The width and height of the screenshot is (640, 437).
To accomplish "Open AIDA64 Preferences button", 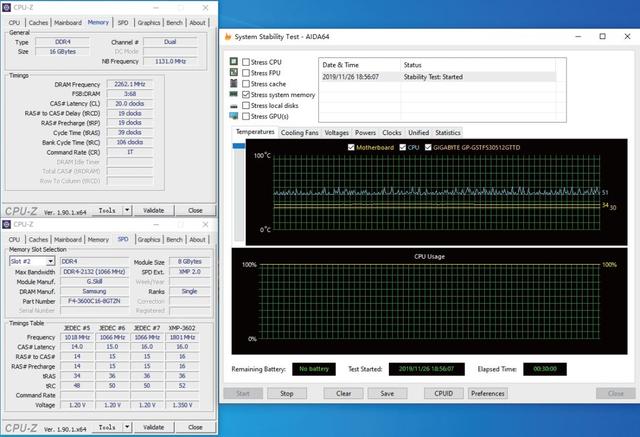I will point(488,393).
